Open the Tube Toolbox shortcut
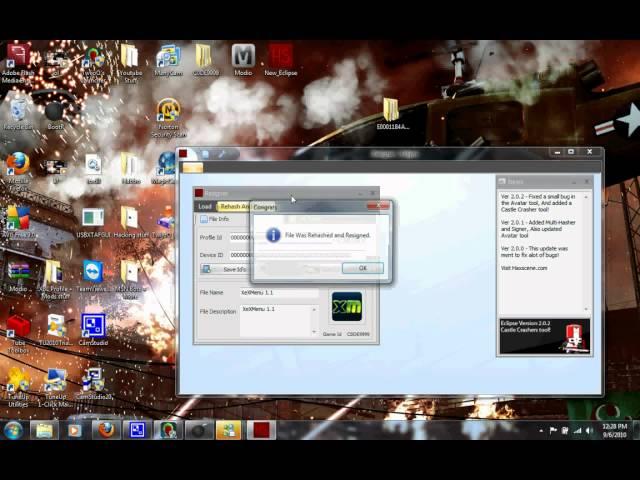Image resolution: width=640 pixels, height=480 pixels. [18, 334]
